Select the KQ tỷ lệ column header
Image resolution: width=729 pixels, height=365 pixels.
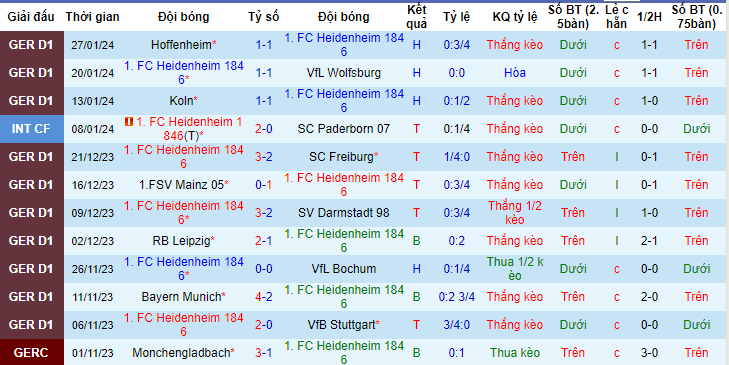click(x=515, y=17)
